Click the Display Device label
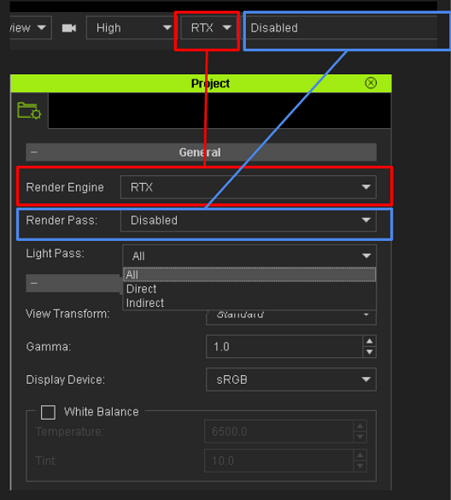Image resolution: width=451 pixels, height=500 pixels. 65,380
